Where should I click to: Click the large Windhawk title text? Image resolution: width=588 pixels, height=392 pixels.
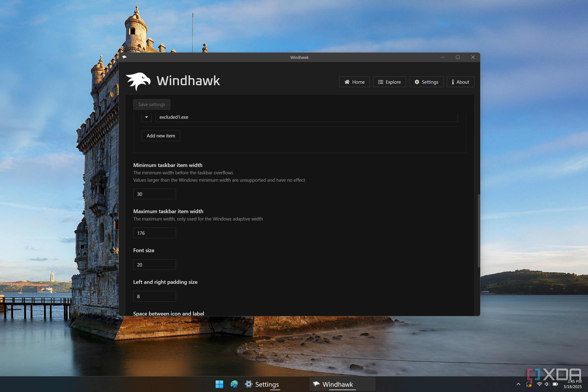point(188,81)
